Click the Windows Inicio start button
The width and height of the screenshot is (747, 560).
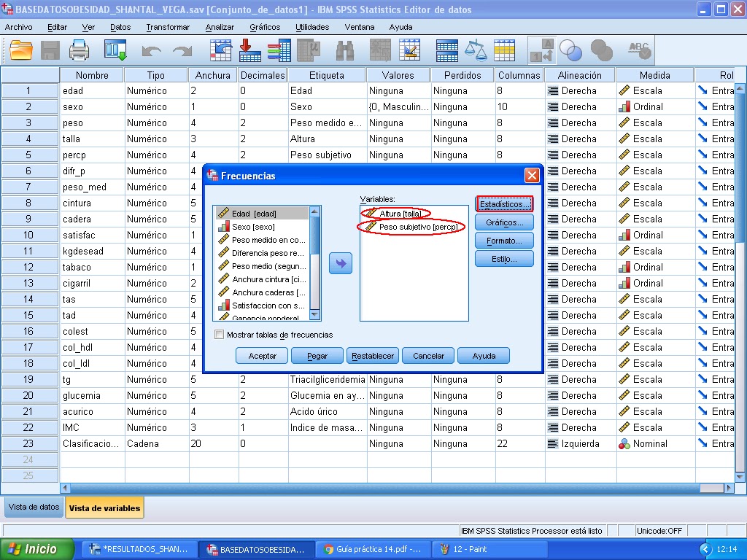36,549
